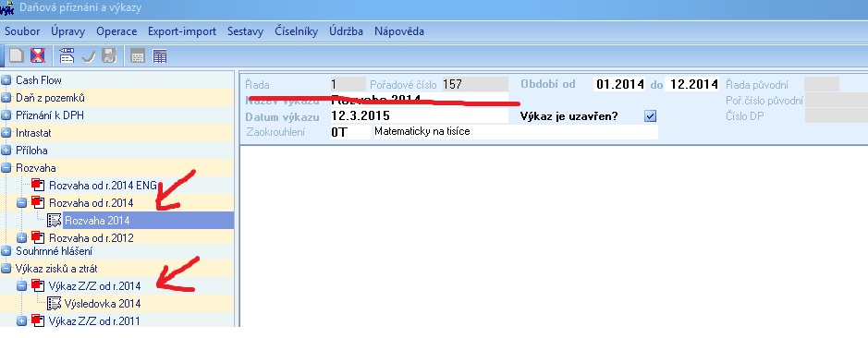Collapse the Výkaz zisků a ztrát node

coord(6,269)
